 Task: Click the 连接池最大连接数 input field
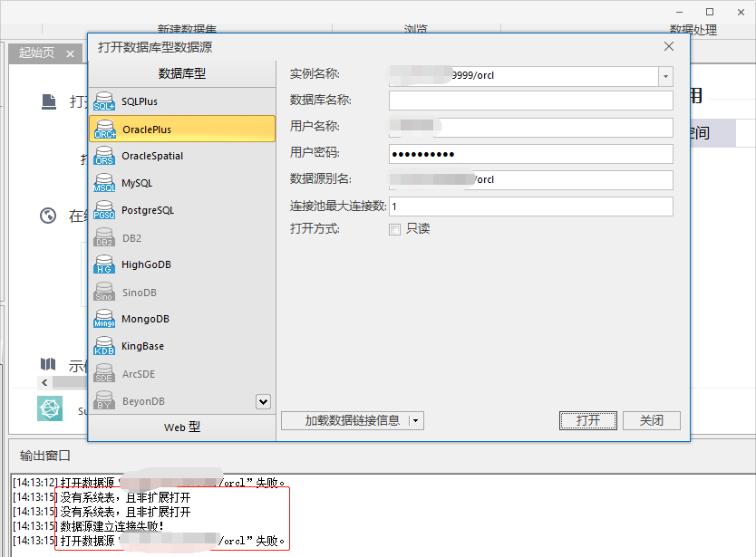click(531, 206)
